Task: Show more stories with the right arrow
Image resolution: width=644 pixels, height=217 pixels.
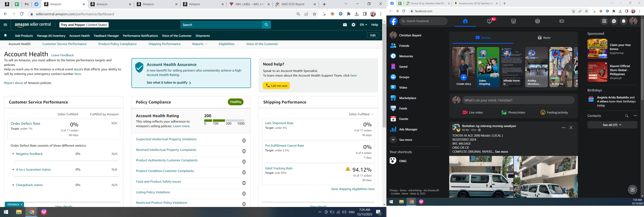Action: click(570, 67)
